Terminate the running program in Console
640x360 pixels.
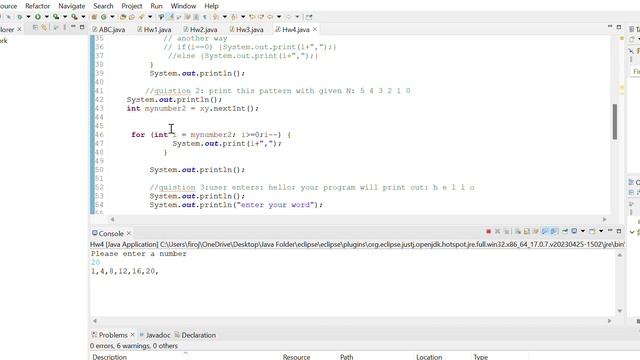coord(489,231)
